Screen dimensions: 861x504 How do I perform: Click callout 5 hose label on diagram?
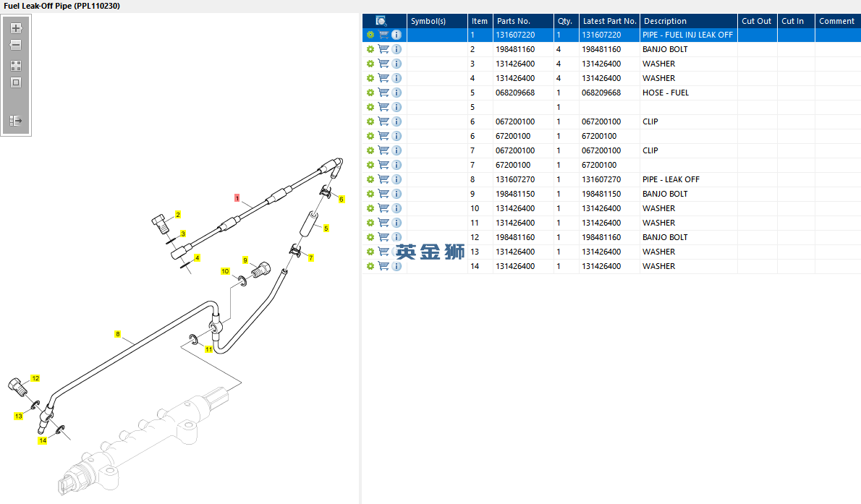tap(326, 228)
